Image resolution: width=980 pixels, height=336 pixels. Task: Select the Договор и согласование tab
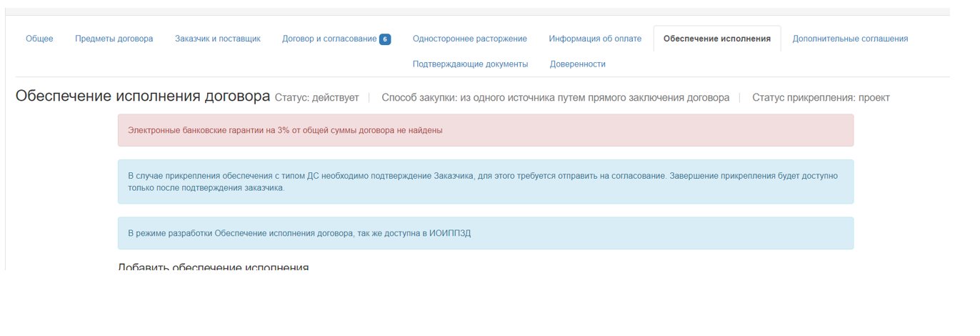[x=329, y=39]
